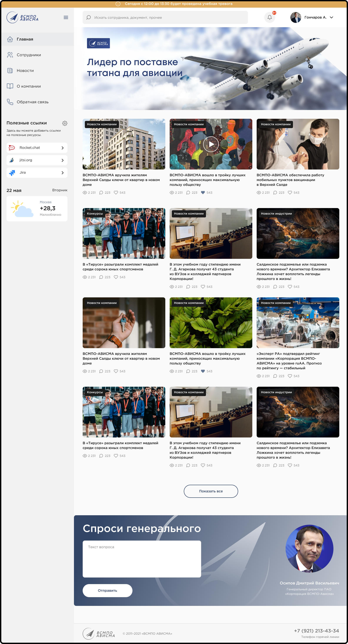Like the first Тирус medals contest article
This screenshot has width=348, height=644.
[x=116, y=277]
